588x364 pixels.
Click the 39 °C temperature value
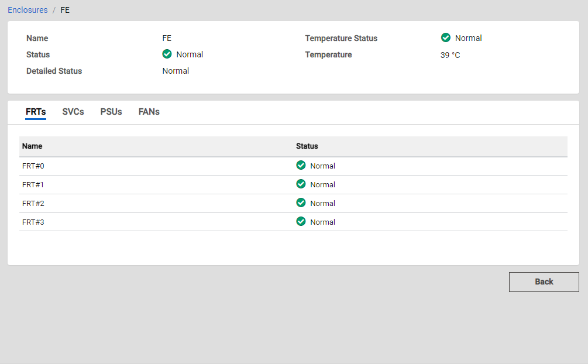coord(450,55)
